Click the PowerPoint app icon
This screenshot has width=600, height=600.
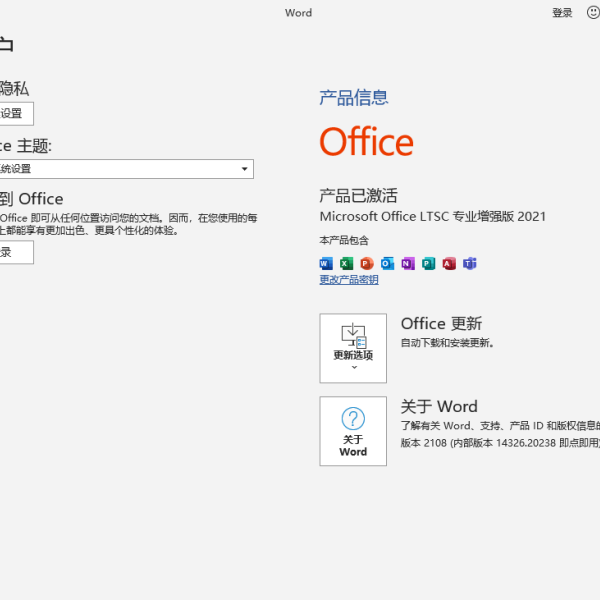367,264
